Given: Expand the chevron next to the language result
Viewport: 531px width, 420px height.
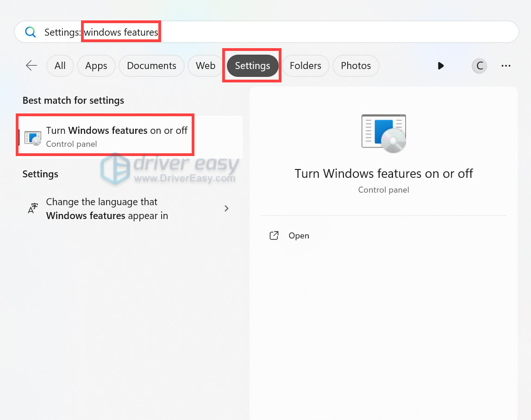Looking at the screenshot, I should (226, 208).
